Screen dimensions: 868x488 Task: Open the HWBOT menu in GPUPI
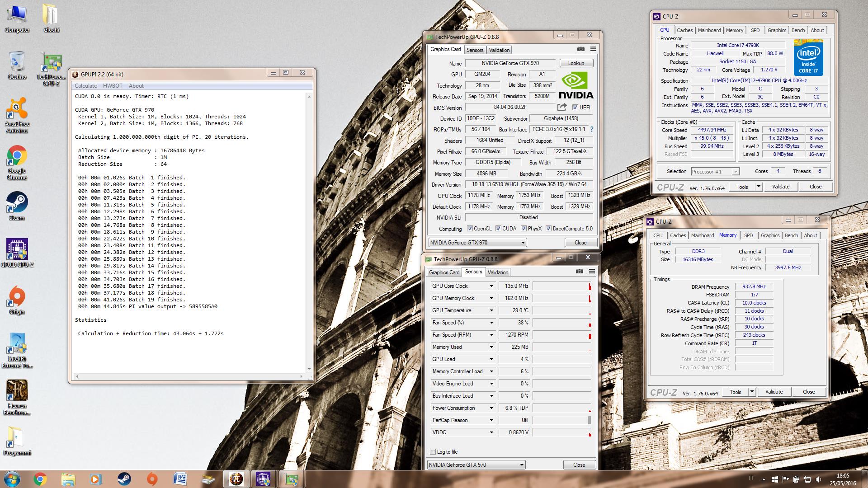[113, 86]
